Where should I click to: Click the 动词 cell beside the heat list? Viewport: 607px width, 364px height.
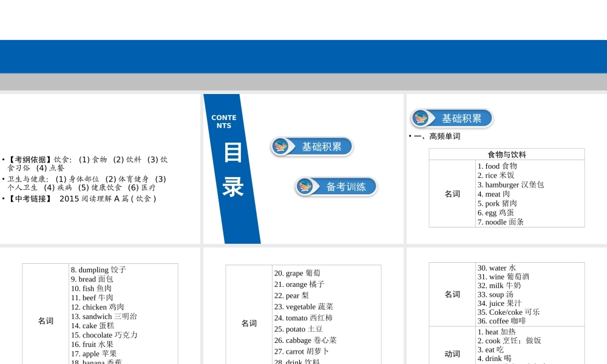[452, 354]
